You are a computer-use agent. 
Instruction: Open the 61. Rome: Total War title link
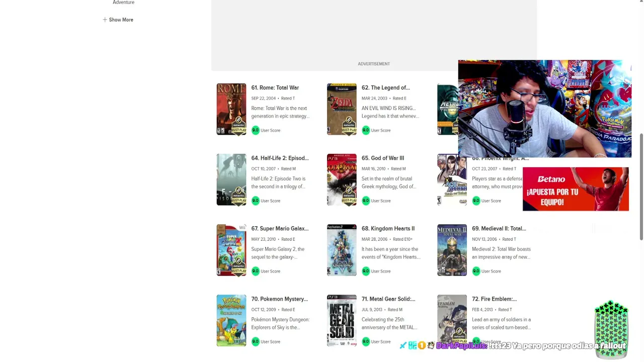coord(275,87)
